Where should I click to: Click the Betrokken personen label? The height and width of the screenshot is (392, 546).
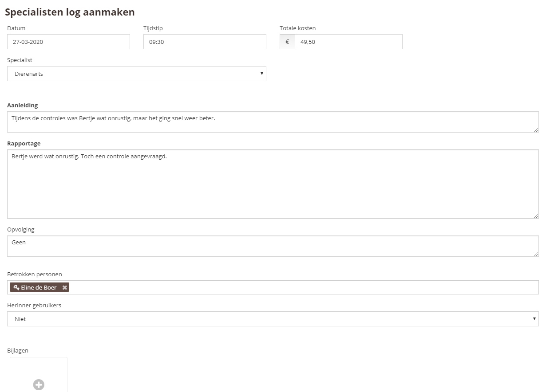35,274
